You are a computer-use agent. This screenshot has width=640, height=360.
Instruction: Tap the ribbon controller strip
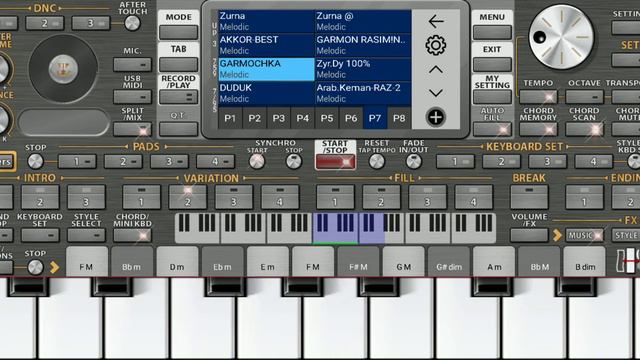click(64, 122)
